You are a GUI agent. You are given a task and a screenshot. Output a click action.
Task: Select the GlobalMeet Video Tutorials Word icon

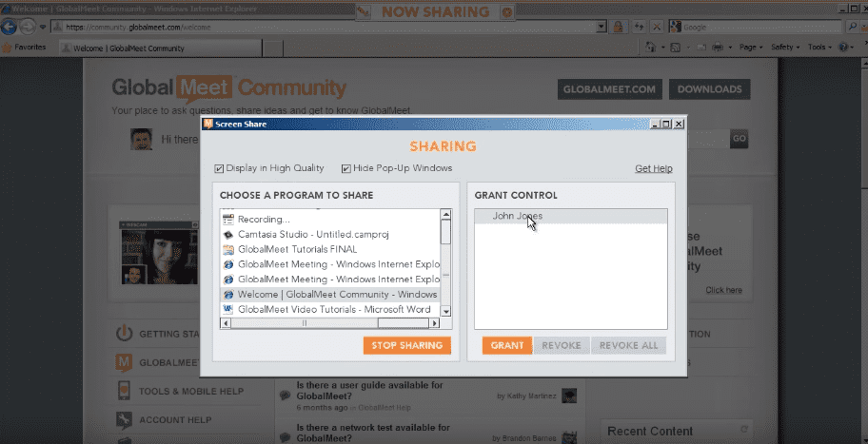click(228, 309)
